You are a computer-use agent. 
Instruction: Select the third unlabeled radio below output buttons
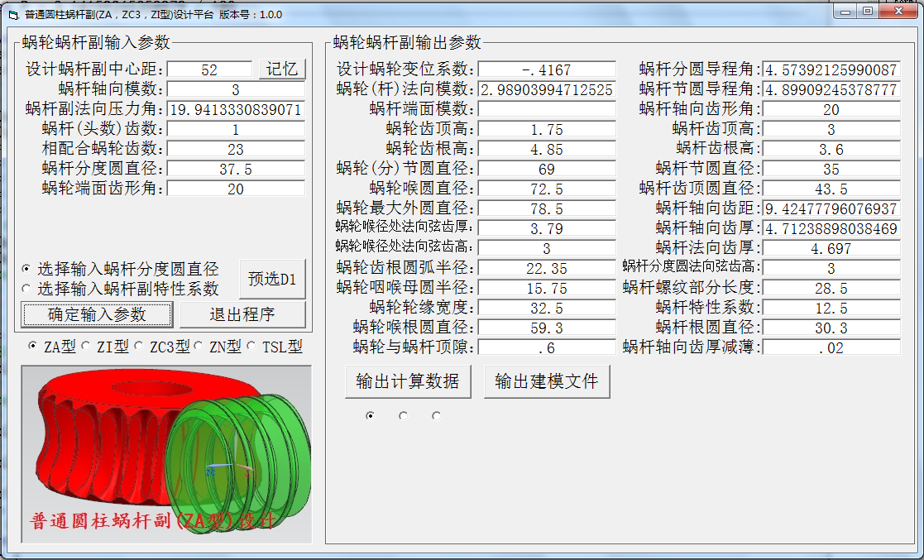[x=436, y=415]
